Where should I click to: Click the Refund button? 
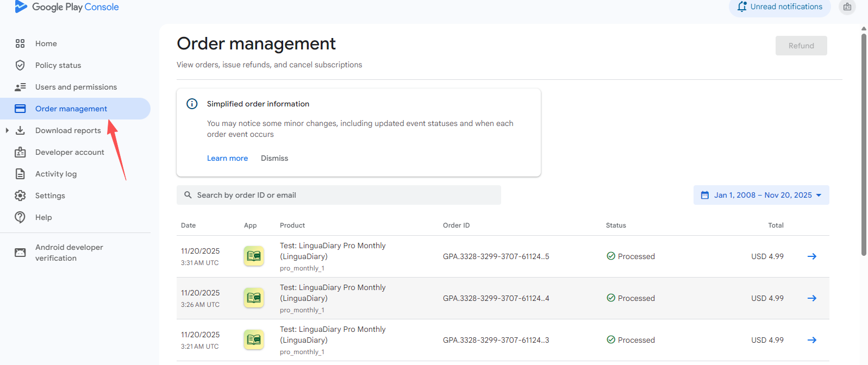pos(801,46)
